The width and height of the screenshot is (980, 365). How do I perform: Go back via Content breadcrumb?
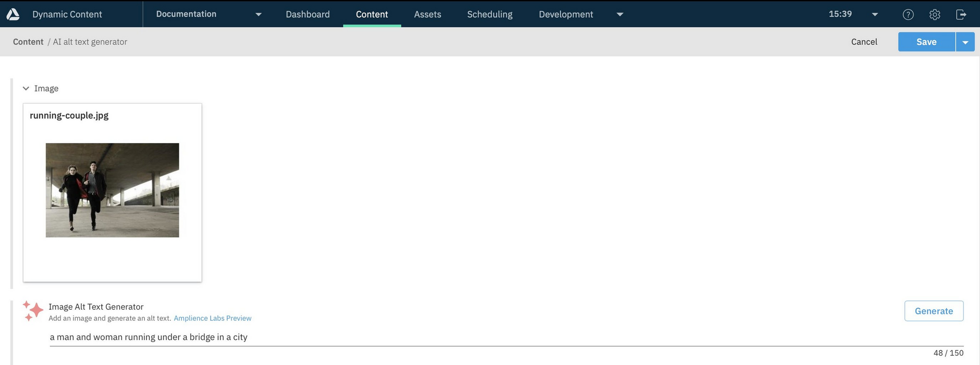[x=28, y=42]
